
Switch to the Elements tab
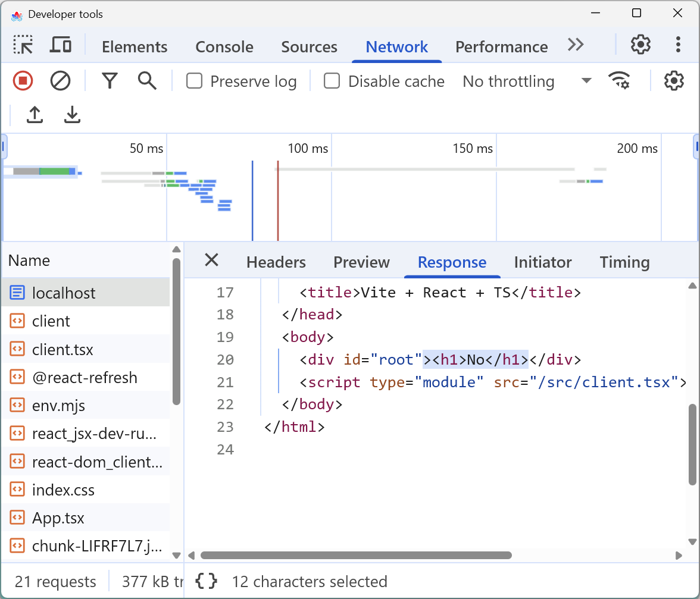pyautogui.click(x=135, y=47)
